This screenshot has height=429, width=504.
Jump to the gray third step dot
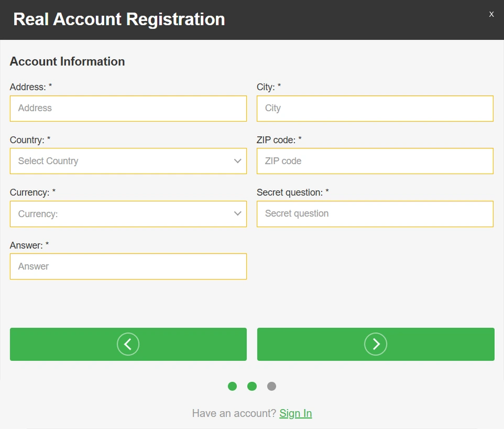pyautogui.click(x=271, y=386)
